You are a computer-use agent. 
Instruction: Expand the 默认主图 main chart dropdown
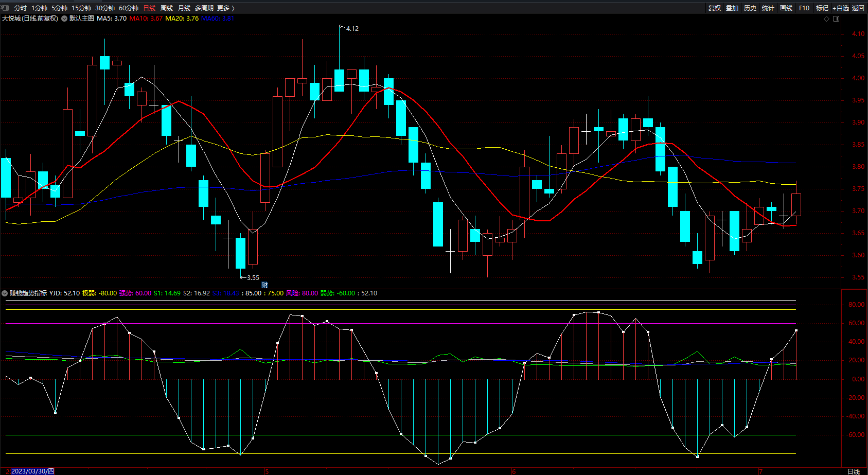(64, 19)
